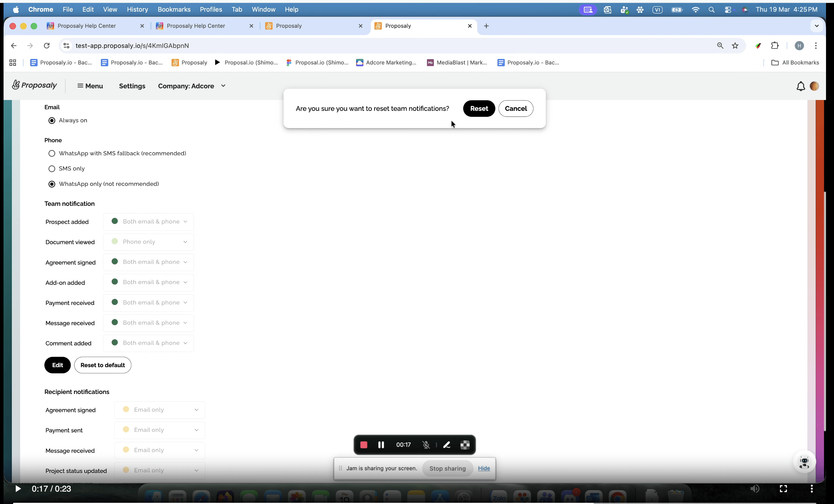Open a new Chrome tab
The width and height of the screenshot is (834, 504).
coord(486,26)
